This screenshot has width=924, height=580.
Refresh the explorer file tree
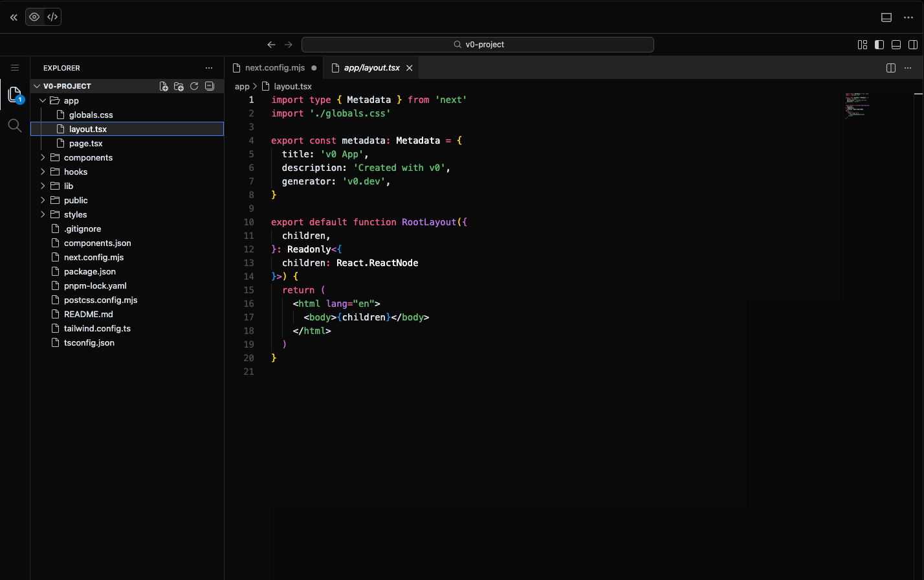click(x=194, y=86)
